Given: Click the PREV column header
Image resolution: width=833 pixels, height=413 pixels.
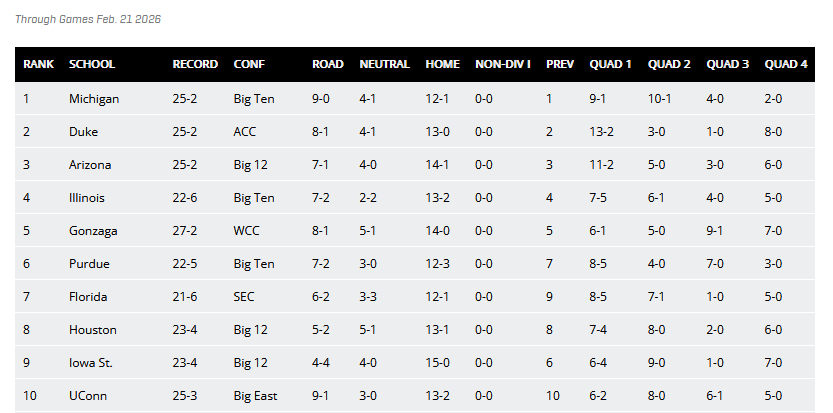Looking at the screenshot, I should coord(560,64).
